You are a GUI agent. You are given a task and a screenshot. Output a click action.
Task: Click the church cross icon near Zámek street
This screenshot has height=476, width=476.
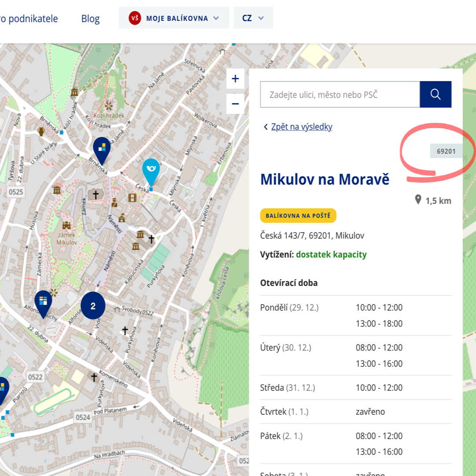coord(96,195)
